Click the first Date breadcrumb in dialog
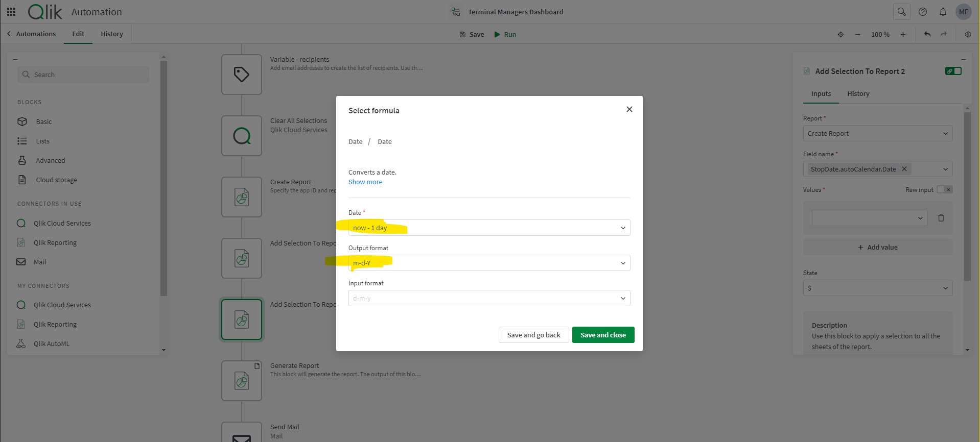This screenshot has width=980, height=442. (x=356, y=142)
